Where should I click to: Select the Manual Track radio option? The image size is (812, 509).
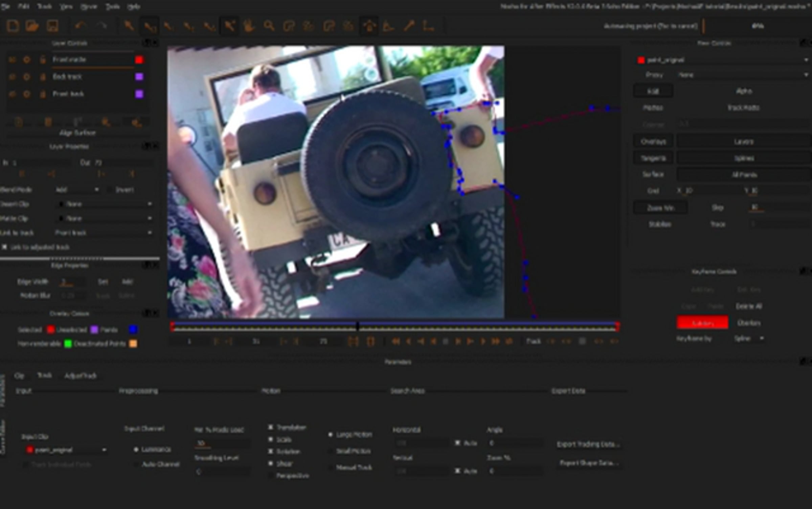click(331, 467)
